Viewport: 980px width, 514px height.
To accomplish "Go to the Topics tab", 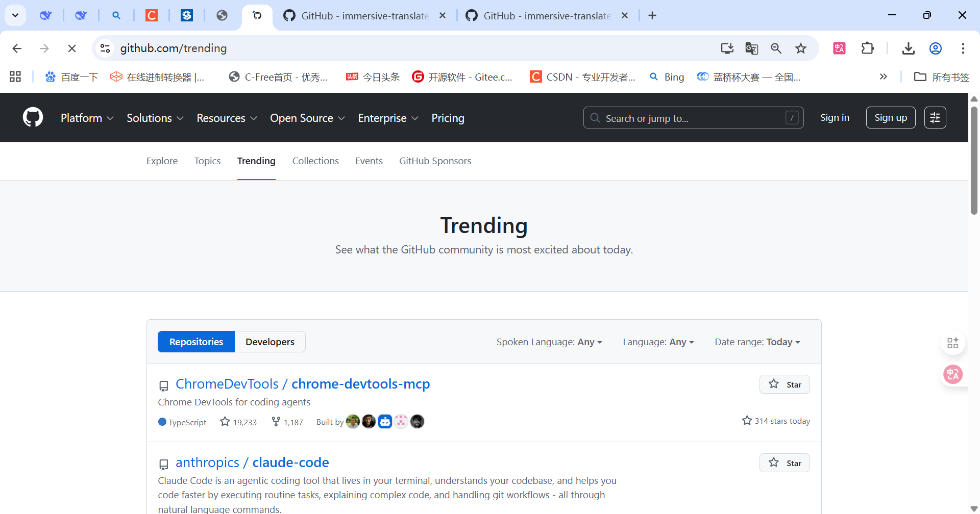I will (x=207, y=161).
